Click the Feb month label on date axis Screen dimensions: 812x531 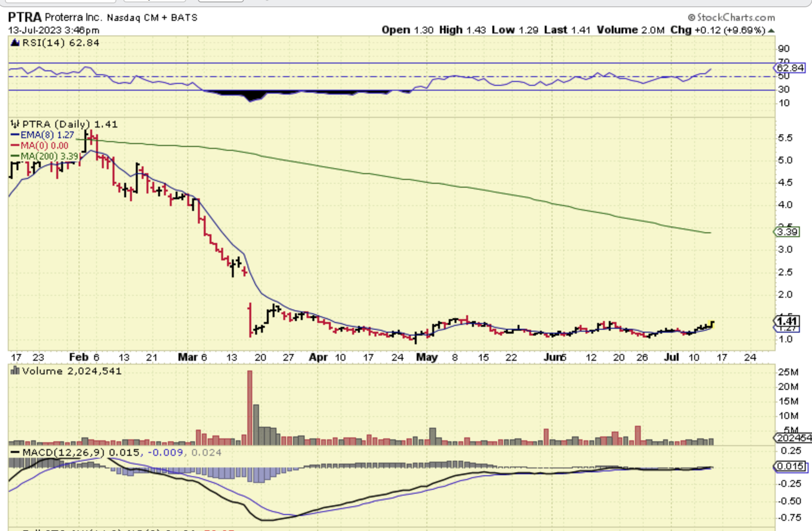[79, 357]
